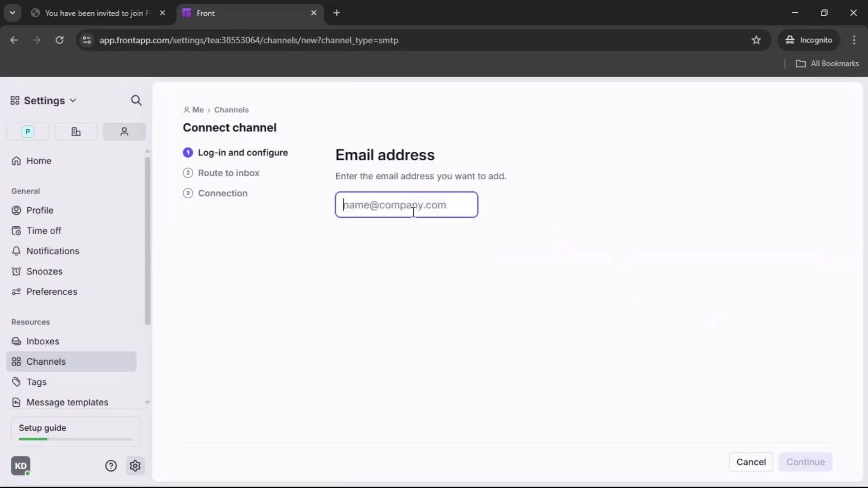Image resolution: width=868 pixels, height=488 pixels.
Task: Switch to the Front browser tab
Action: click(206, 13)
